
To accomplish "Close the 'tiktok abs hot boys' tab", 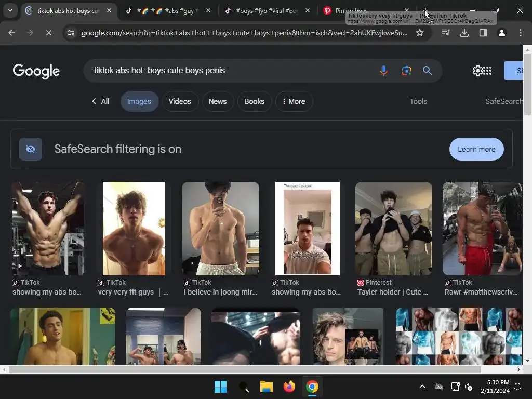I will coord(109,10).
